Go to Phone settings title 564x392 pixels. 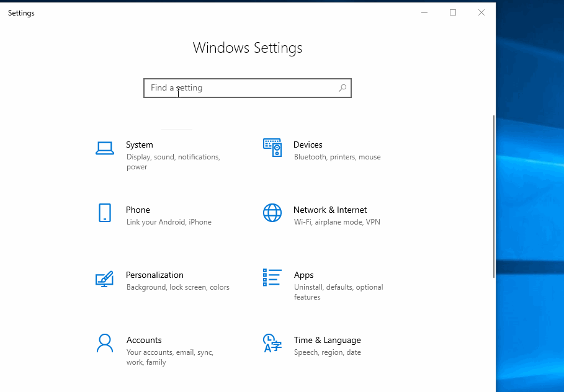(138, 210)
